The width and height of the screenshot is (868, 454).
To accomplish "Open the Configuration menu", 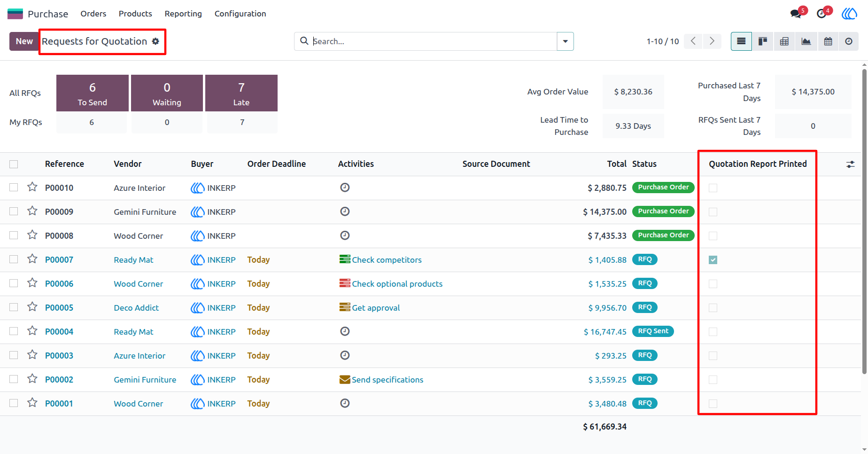I will click(x=240, y=14).
